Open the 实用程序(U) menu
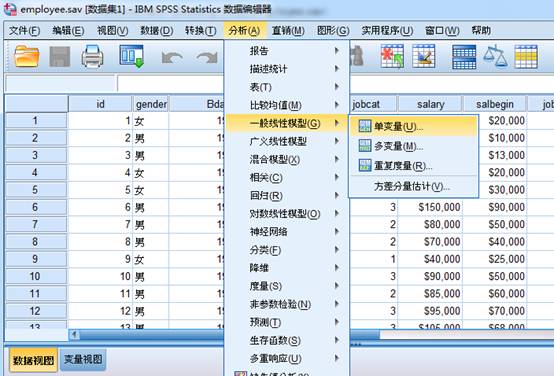This screenshot has width=554, height=376. pyautogui.click(x=387, y=31)
